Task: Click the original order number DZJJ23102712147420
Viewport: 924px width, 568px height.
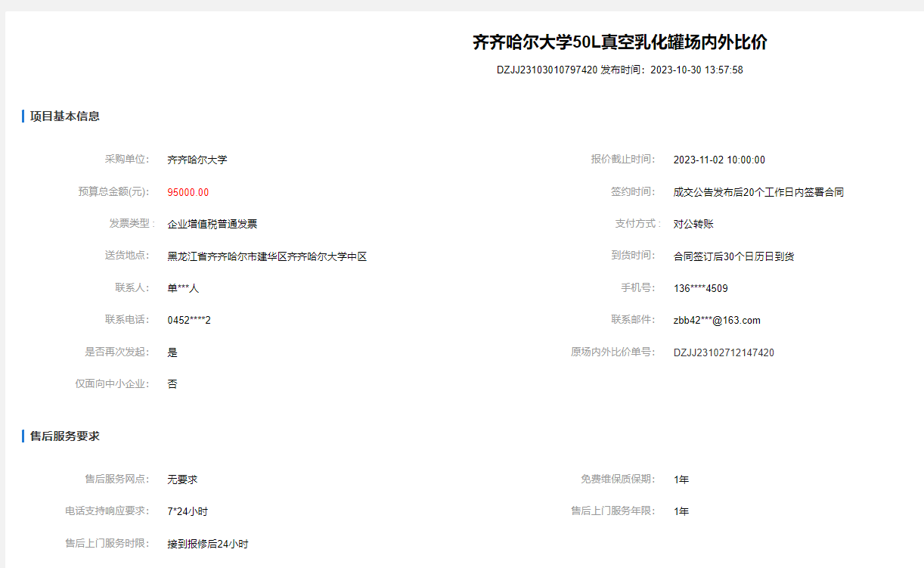Action: pos(724,353)
